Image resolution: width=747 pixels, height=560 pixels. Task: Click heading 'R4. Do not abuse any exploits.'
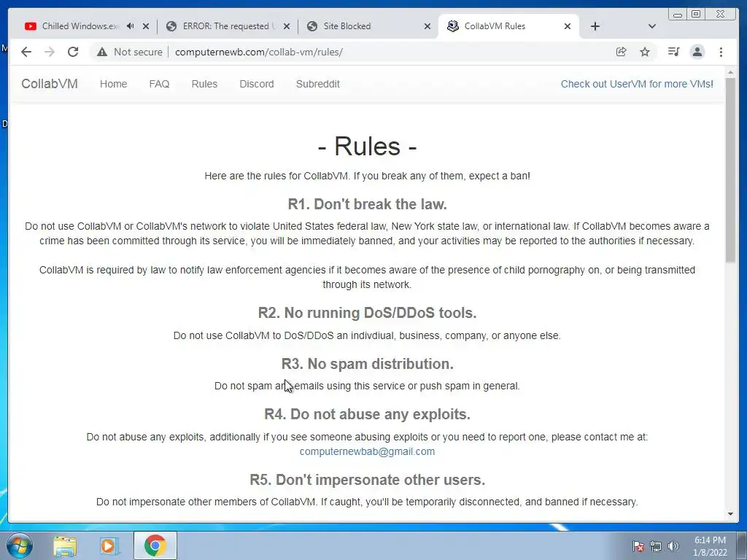point(368,414)
